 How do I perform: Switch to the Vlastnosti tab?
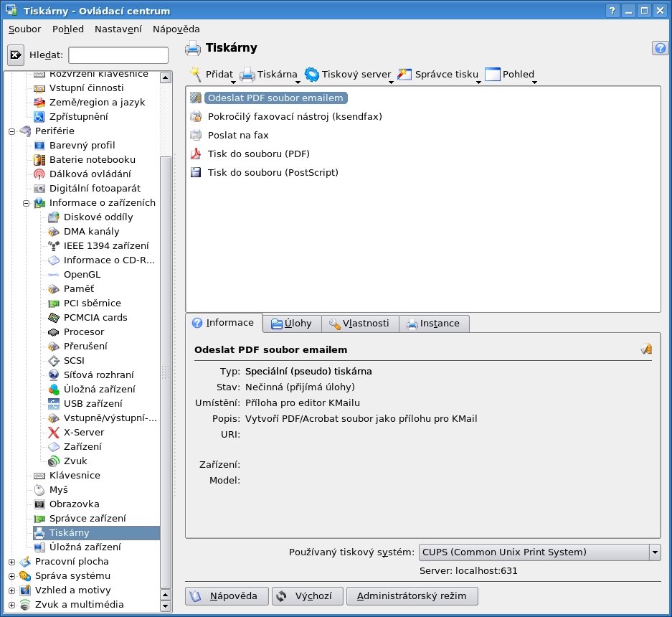[360, 324]
